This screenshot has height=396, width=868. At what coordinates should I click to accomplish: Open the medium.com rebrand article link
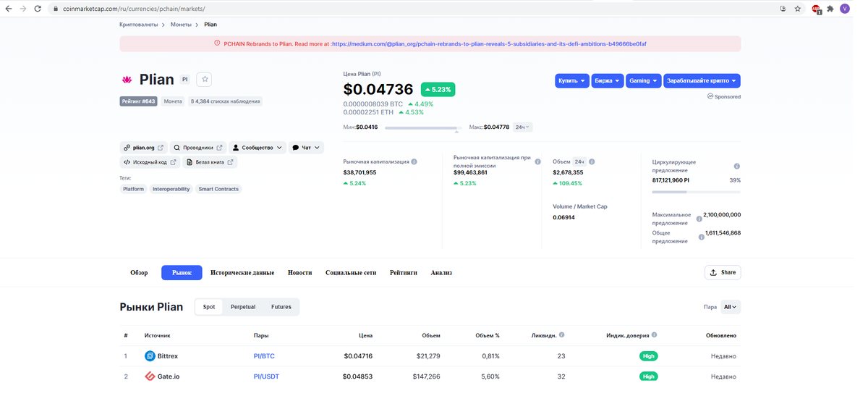[x=490, y=43]
